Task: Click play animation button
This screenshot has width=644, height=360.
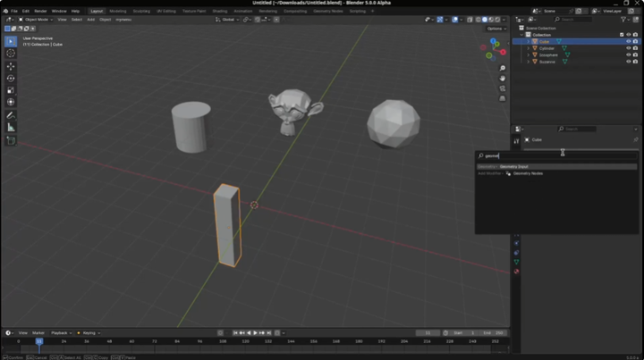Action: coord(255,333)
